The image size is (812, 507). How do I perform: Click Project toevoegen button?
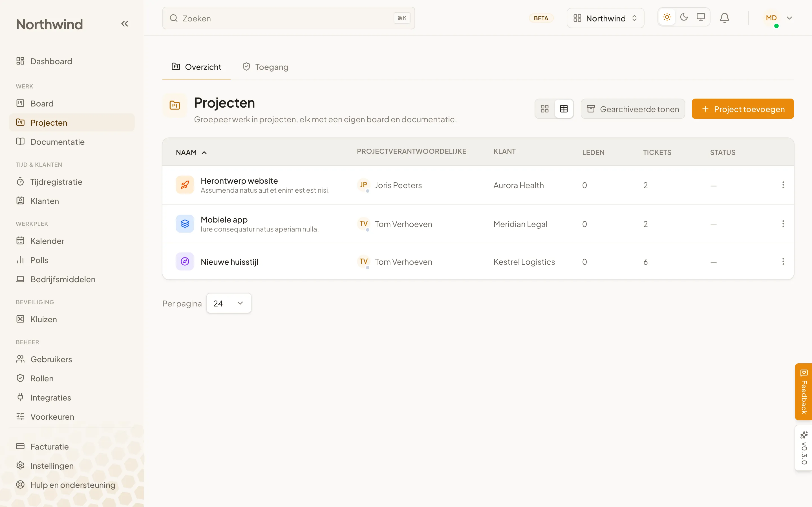pos(743,109)
